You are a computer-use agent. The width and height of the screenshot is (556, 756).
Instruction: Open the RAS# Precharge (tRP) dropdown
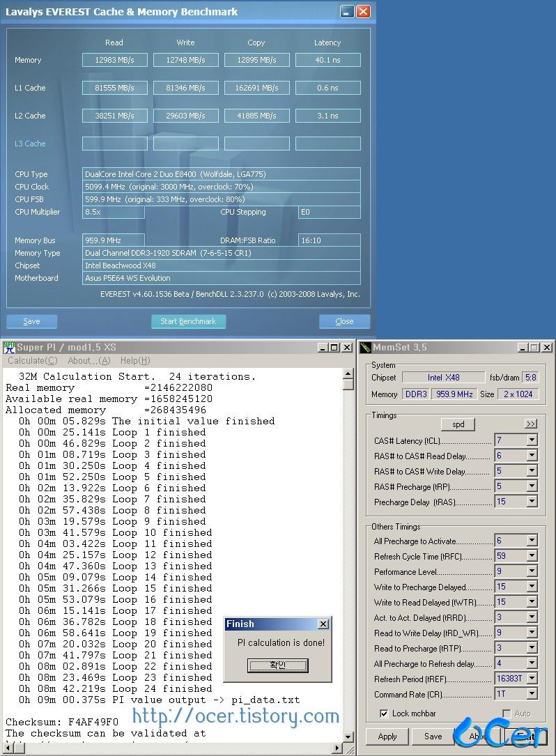(532, 486)
